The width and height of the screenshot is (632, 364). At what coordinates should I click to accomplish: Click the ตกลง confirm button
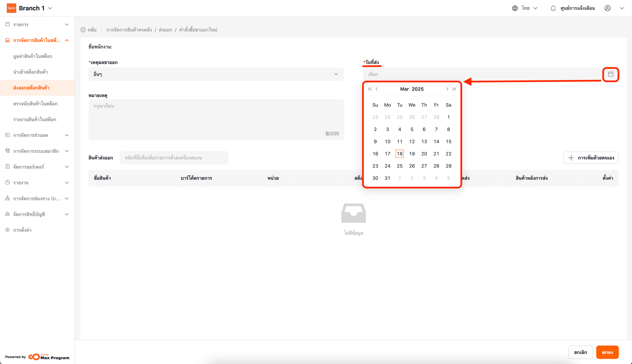[607, 352]
